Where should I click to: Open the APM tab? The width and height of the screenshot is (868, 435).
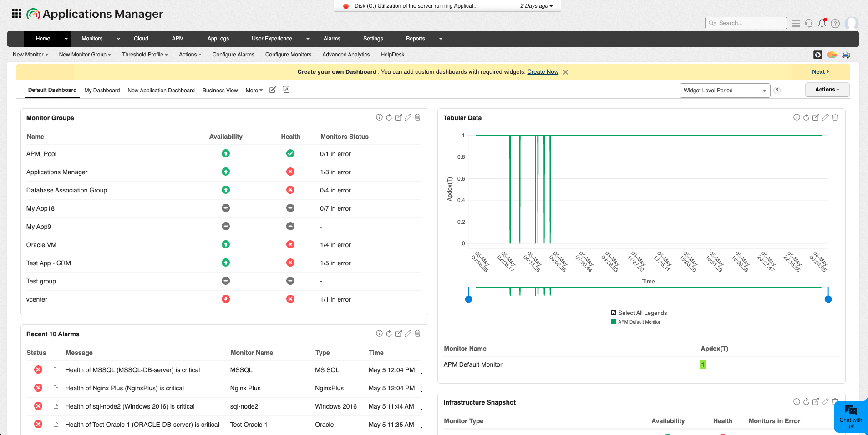point(178,39)
